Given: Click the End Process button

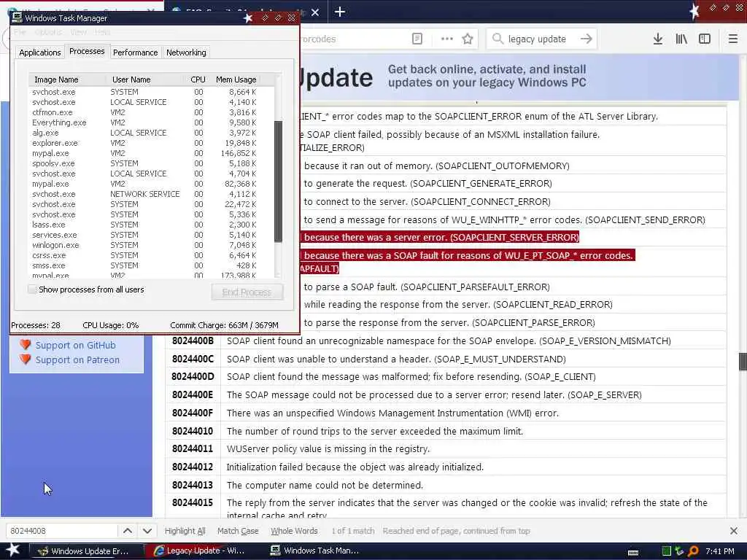Looking at the screenshot, I should coord(247,292).
